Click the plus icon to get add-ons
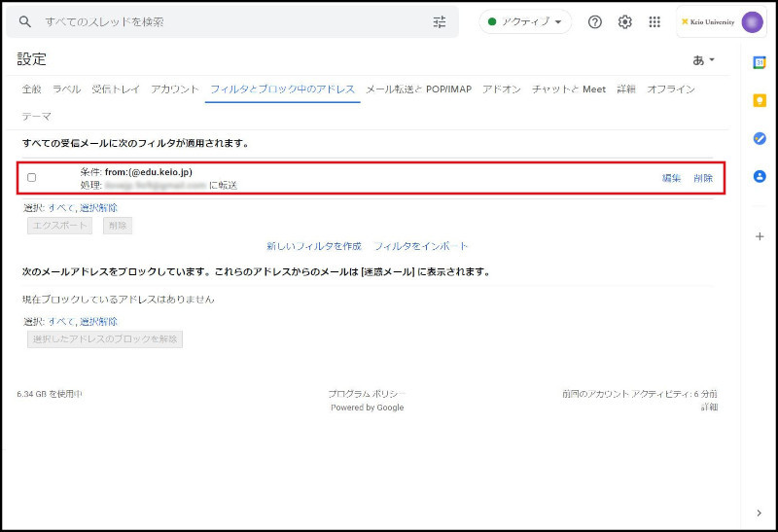Image resolution: width=778 pixels, height=532 pixels. point(760,236)
